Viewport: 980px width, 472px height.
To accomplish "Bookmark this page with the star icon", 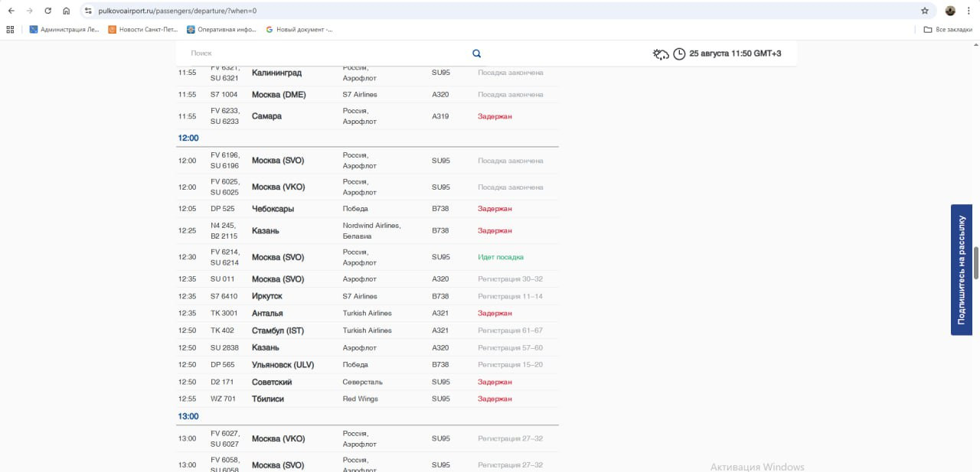I will 925,11.
